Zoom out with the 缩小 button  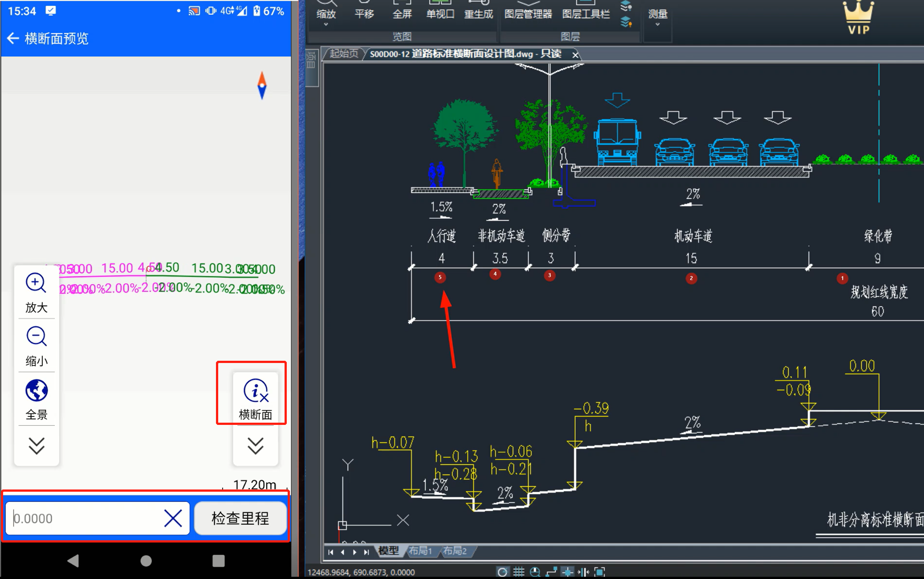pyautogui.click(x=37, y=346)
